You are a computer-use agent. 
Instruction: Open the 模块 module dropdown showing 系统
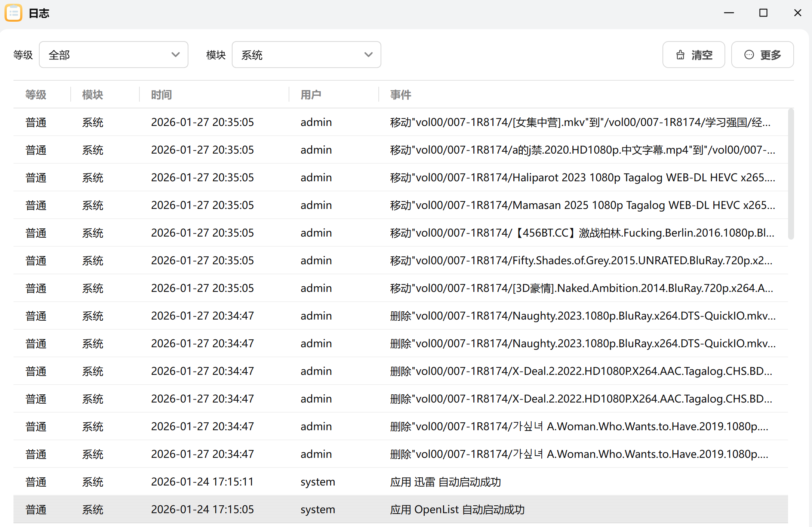[x=306, y=55]
